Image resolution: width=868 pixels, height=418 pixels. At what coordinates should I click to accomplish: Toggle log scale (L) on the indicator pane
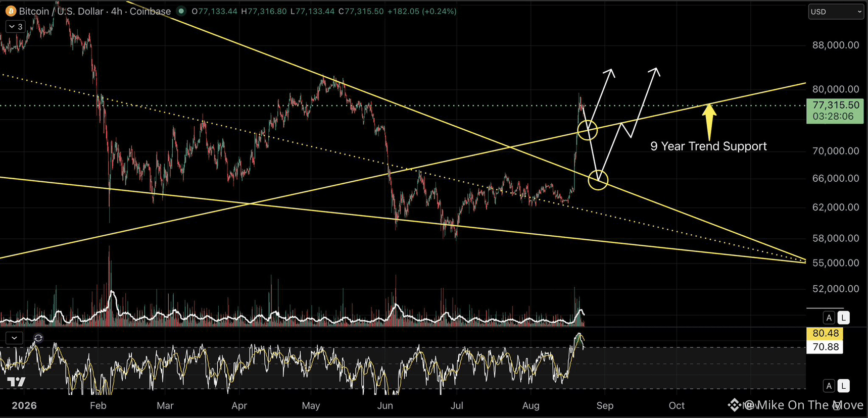[x=843, y=386]
